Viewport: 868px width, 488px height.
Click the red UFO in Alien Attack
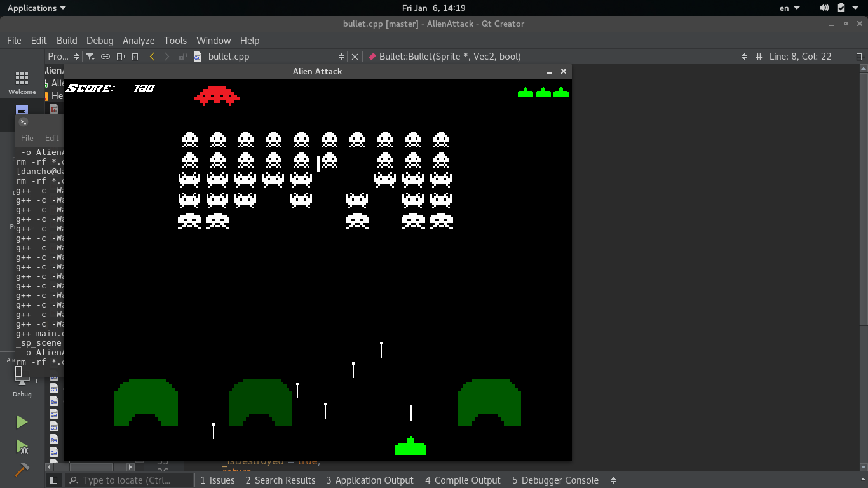point(217,96)
